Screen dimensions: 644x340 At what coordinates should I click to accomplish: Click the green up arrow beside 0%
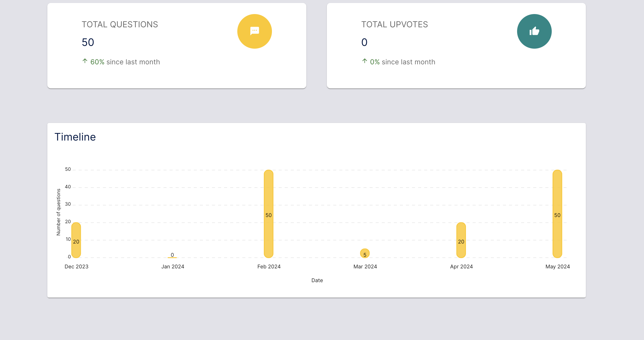coord(364,61)
